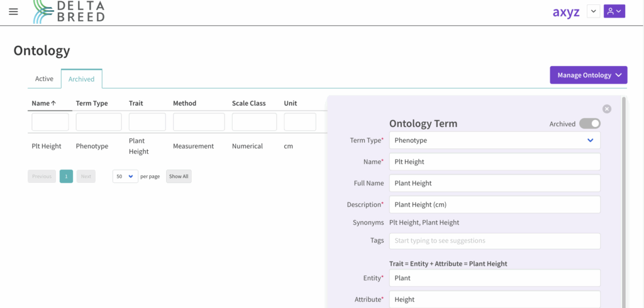Open the user account menu icon
The width and height of the screenshot is (644, 308).
(614, 11)
